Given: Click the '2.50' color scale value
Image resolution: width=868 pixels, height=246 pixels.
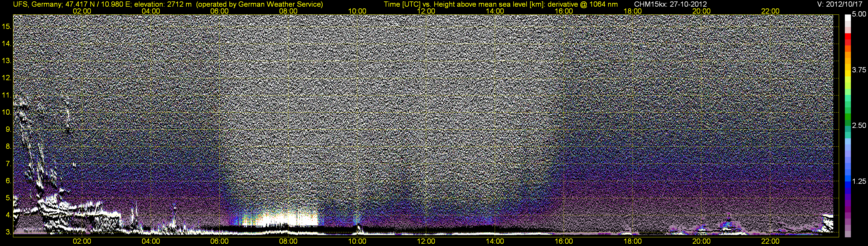Looking at the screenshot, I should pyautogui.click(x=859, y=125).
